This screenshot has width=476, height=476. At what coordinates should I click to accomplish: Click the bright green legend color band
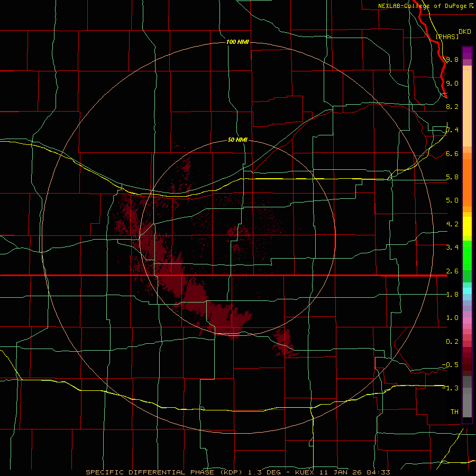click(467, 255)
